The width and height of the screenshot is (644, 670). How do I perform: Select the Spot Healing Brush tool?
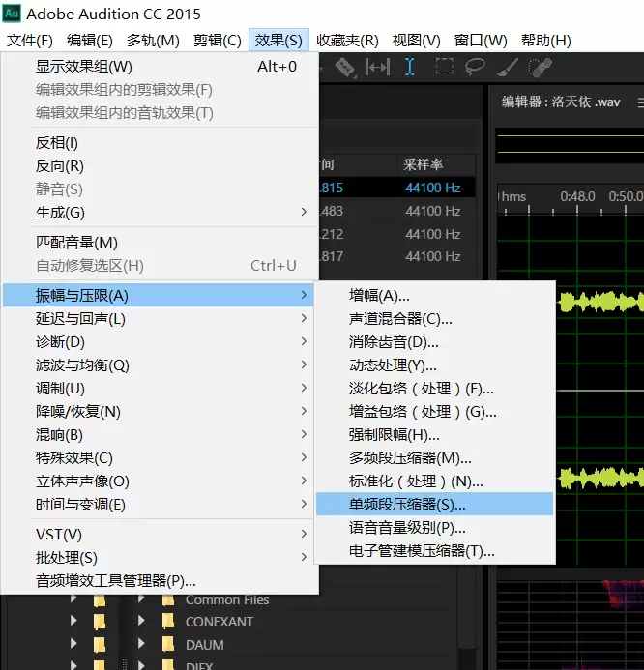[541, 67]
